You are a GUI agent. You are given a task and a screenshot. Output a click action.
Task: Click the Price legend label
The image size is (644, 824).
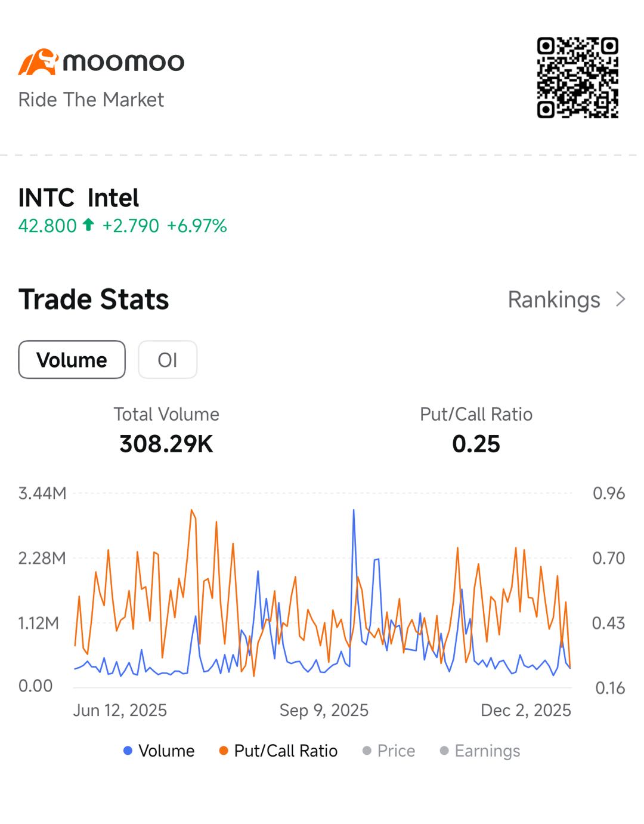point(396,751)
